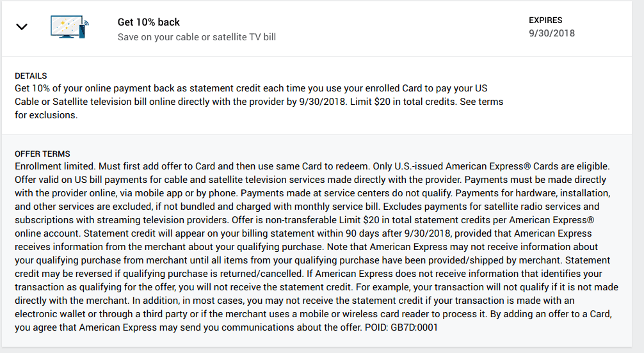Click the 9/30/2018 expiration date under EXPIRES
This screenshot has width=644, height=353.
[x=552, y=33]
